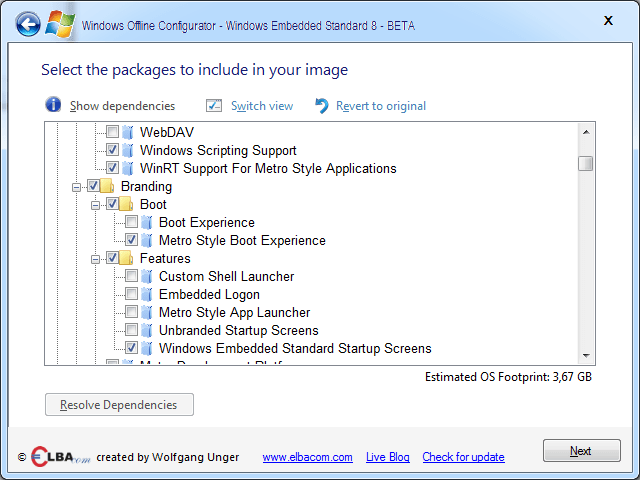The height and width of the screenshot is (480, 640).
Task: Click the Boot Experience package icon
Action: click(x=147, y=222)
